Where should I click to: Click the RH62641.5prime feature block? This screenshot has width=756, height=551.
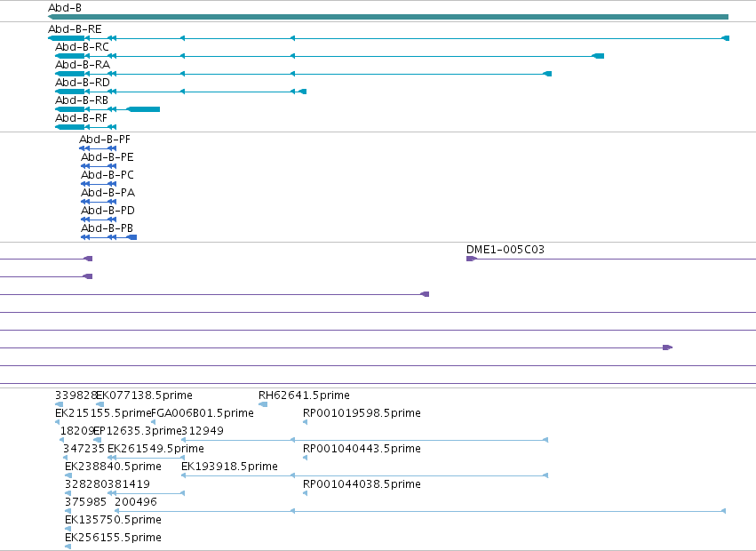click(263, 404)
